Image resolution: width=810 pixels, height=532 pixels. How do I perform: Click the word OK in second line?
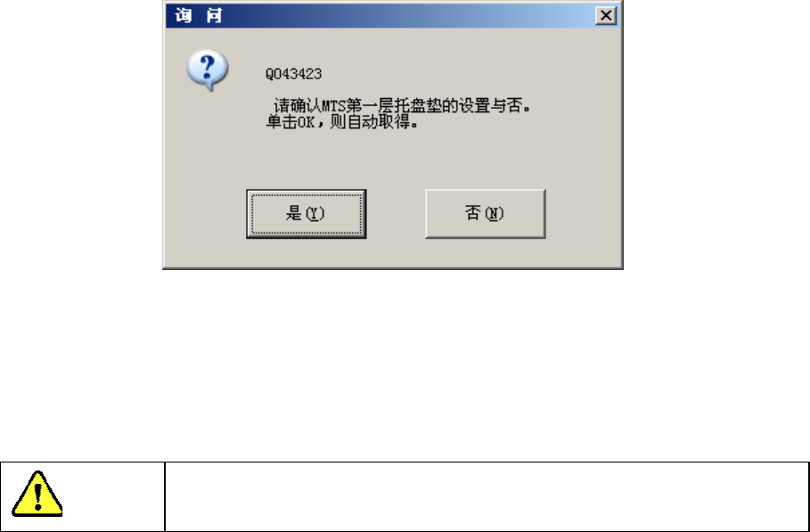[306, 122]
